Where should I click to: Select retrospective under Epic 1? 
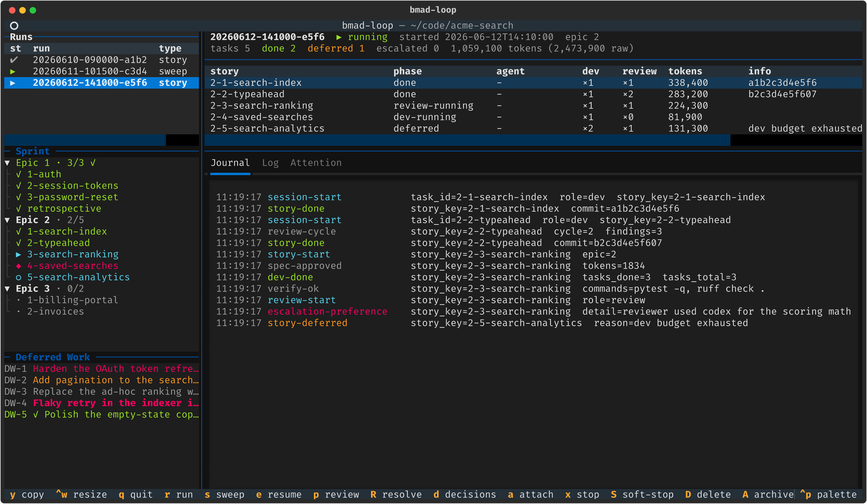pyautogui.click(x=64, y=209)
